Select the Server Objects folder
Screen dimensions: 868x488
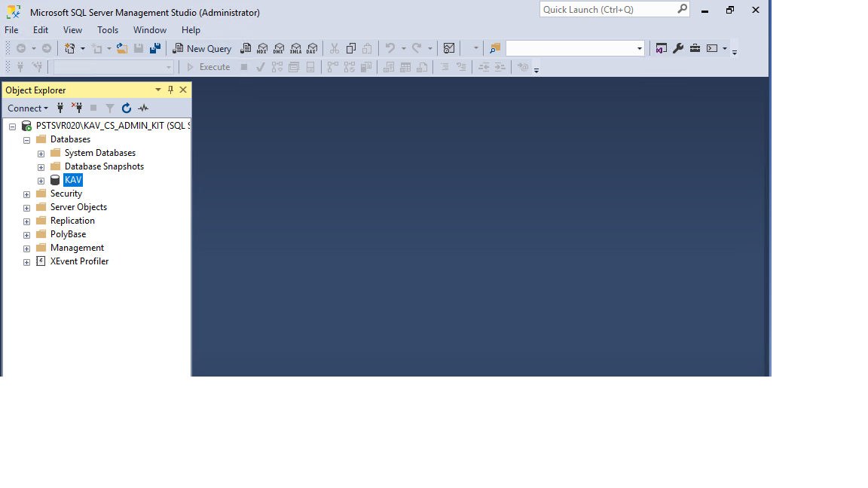coord(78,207)
